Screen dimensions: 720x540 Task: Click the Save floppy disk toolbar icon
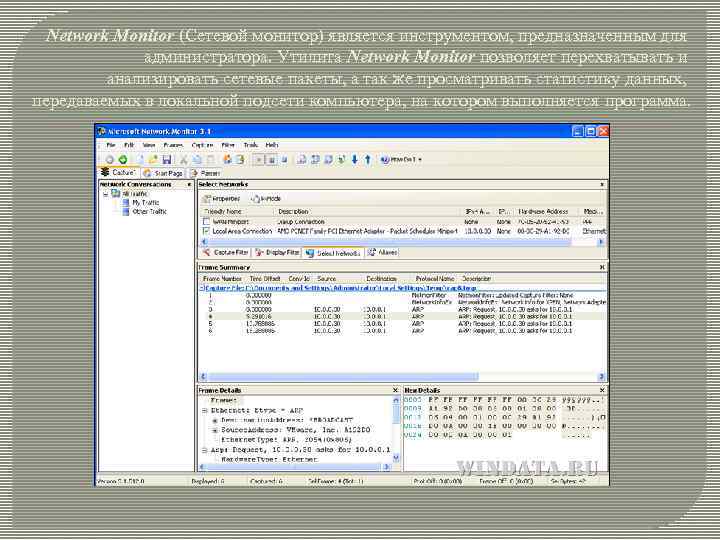click(167, 159)
